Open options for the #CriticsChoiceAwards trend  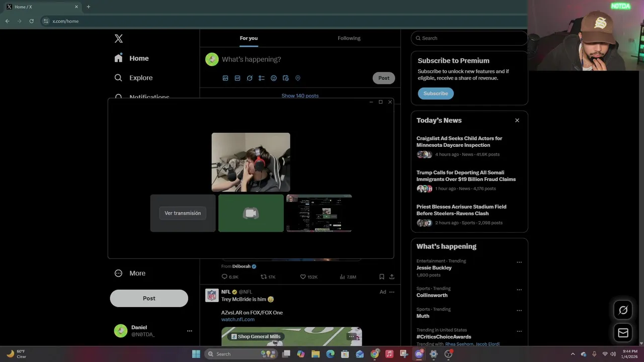pos(519,331)
